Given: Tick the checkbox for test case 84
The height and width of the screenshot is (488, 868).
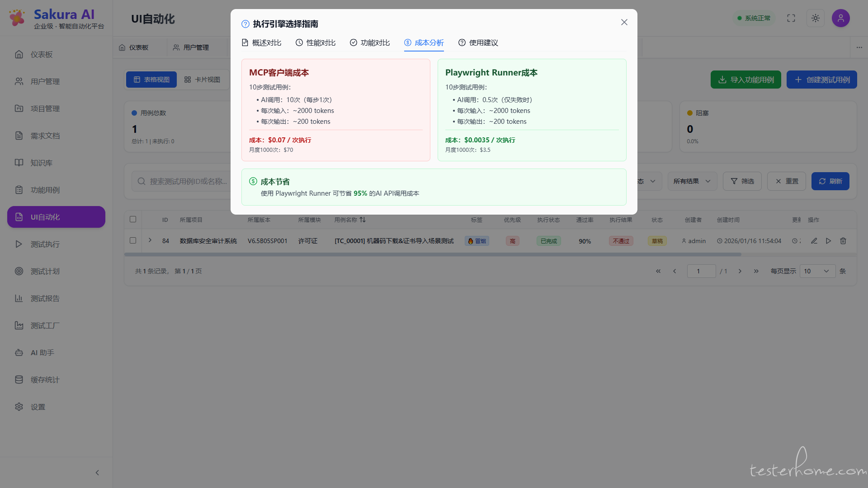Looking at the screenshot, I should point(133,240).
